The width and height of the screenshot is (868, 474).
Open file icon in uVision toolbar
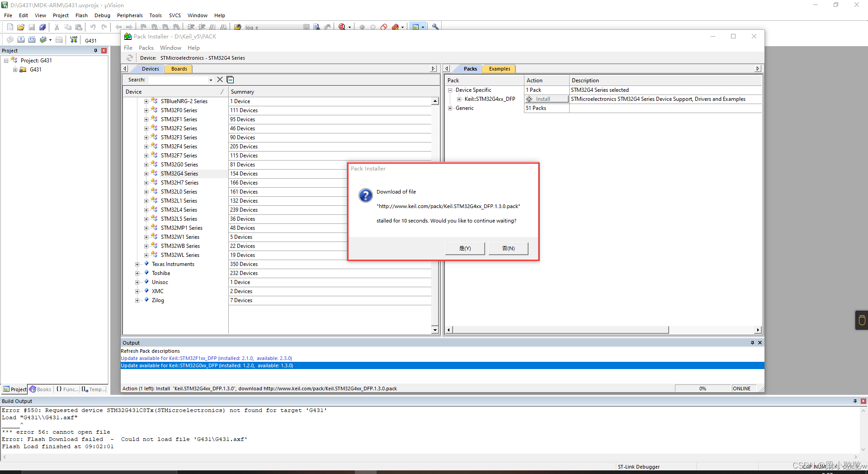(21, 27)
